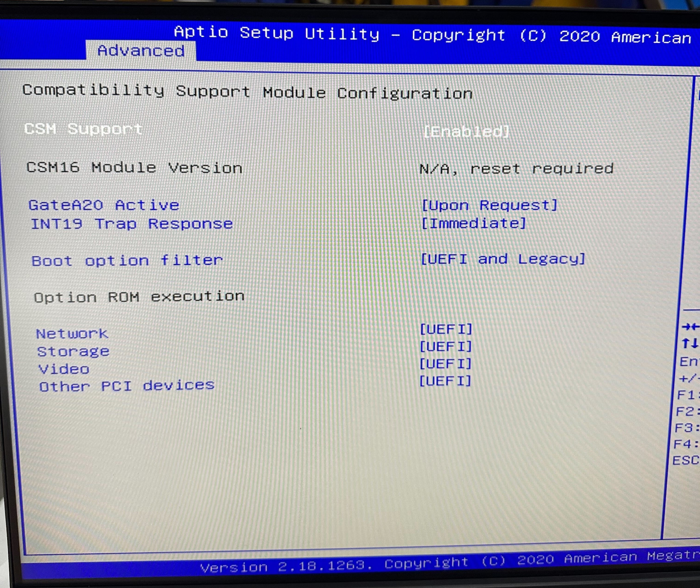Click CSM16 Module Version label
This screenshot has width=700, height=588.
pyautogui.click(x=134, y=168)
